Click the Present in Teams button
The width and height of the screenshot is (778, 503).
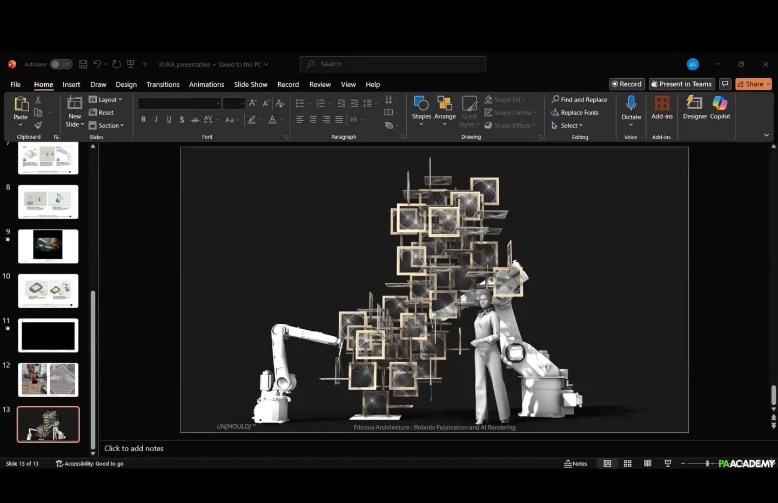click(682, 84)
